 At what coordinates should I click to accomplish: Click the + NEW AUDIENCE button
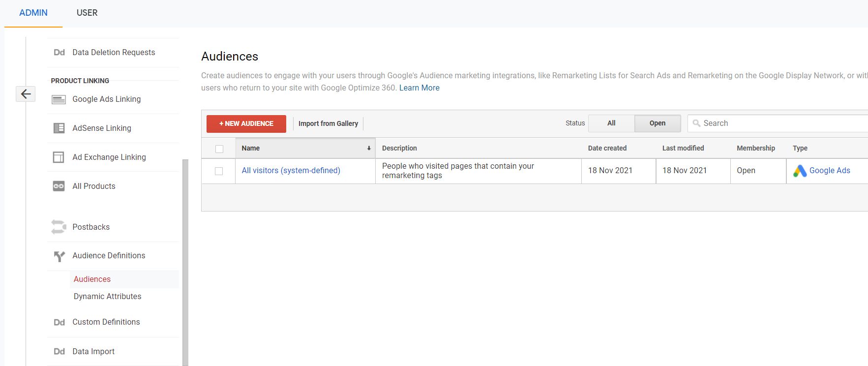coord(246,123)
